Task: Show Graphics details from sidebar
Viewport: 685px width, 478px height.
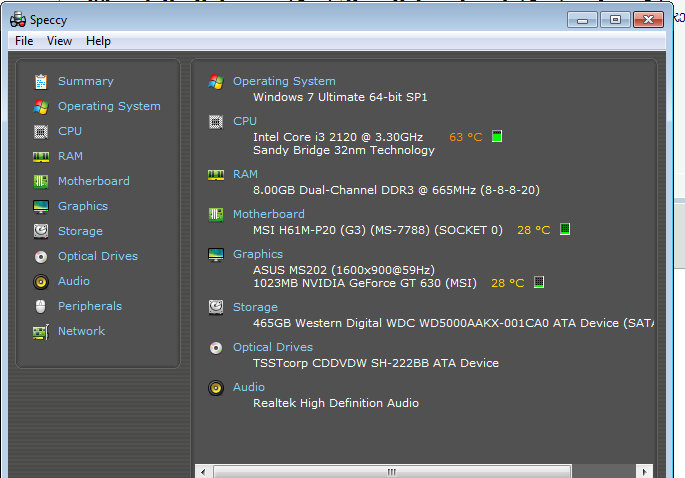Action: tap(83, 206)
